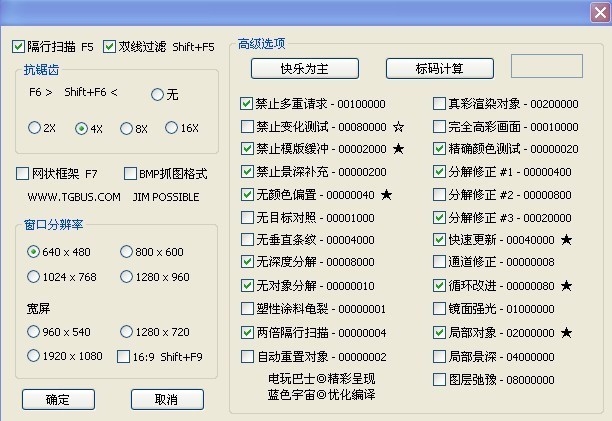Viewport: 612px width, 421px height.
Task: Enable the 网状框架 F7 checkbox
Action: pyautogui.click(x=22, y=174)
